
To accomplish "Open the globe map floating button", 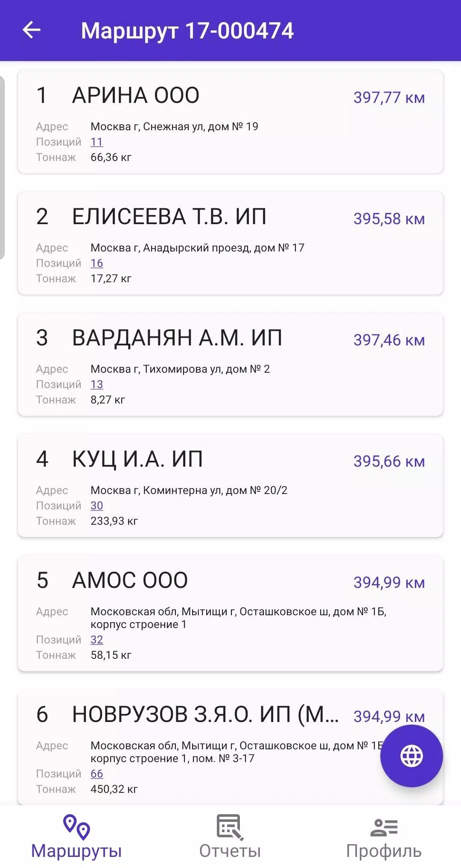I will (411, 756).
